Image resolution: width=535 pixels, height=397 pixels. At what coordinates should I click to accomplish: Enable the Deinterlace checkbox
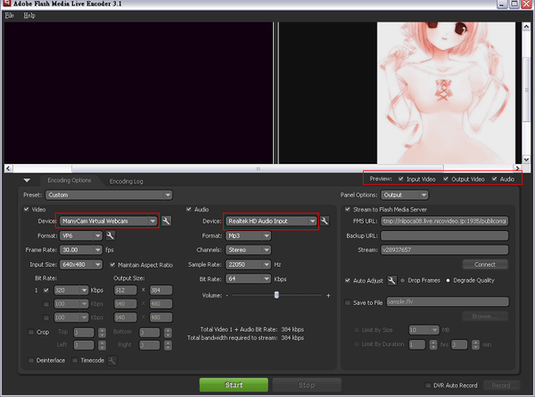tap(31, 360)
